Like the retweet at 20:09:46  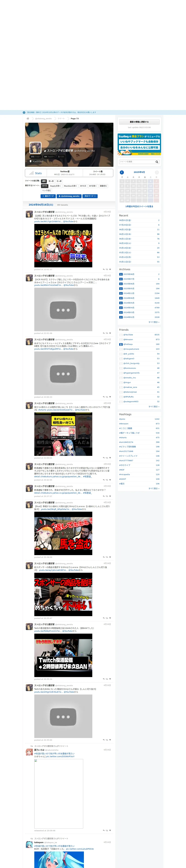point(110,831)
